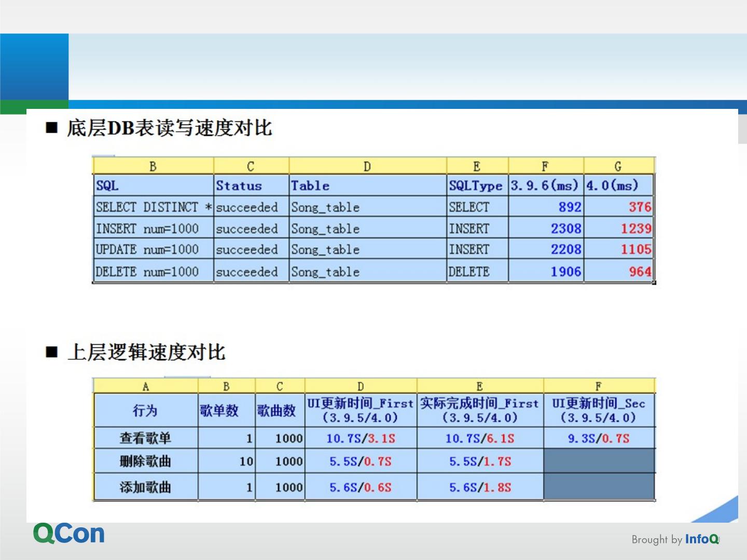Click the red 1239 value cell
Viewport: 747px width, 560px height.
tap(618, 229)
